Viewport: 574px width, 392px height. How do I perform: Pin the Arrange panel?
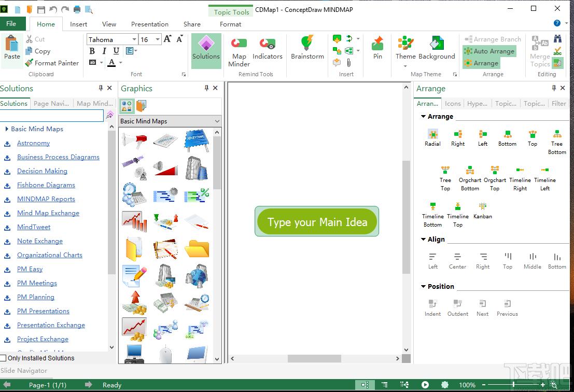[x=554, y=88]
